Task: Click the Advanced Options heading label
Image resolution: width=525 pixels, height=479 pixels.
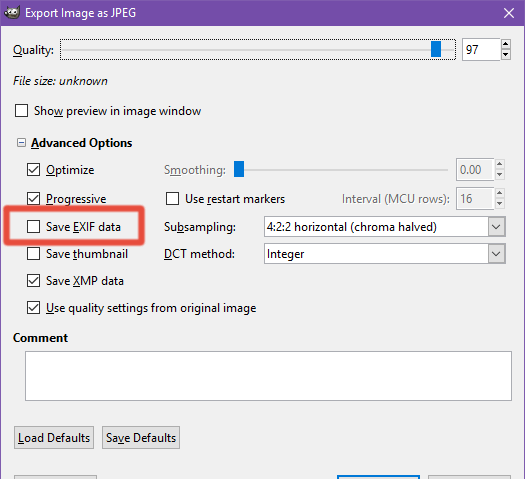Action: tap(82, 143)
